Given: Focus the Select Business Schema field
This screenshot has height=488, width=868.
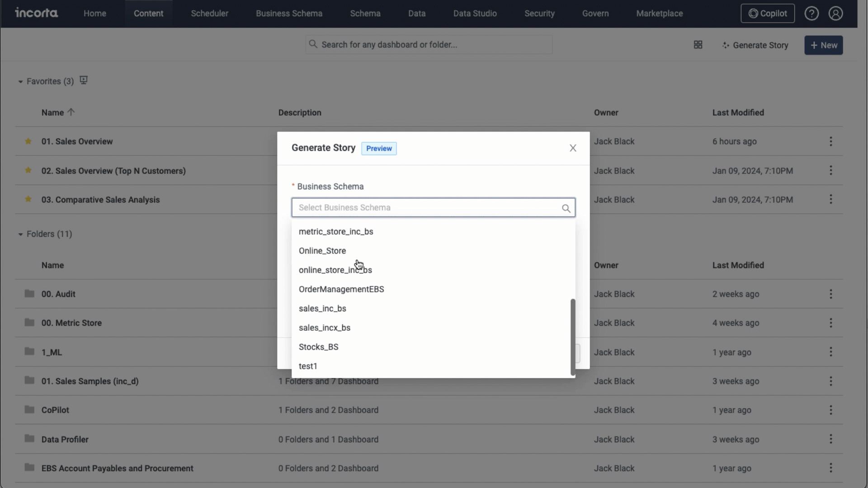Looking at the screenshot, I should click(433, 207).
